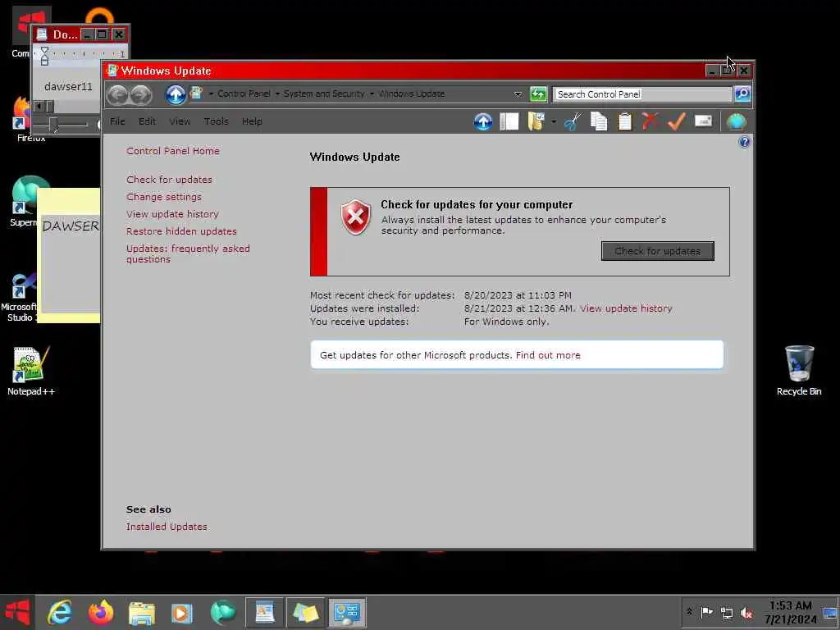
Task: Click the blue Up arrow beside address bar
Action: (x=176, y=94)
